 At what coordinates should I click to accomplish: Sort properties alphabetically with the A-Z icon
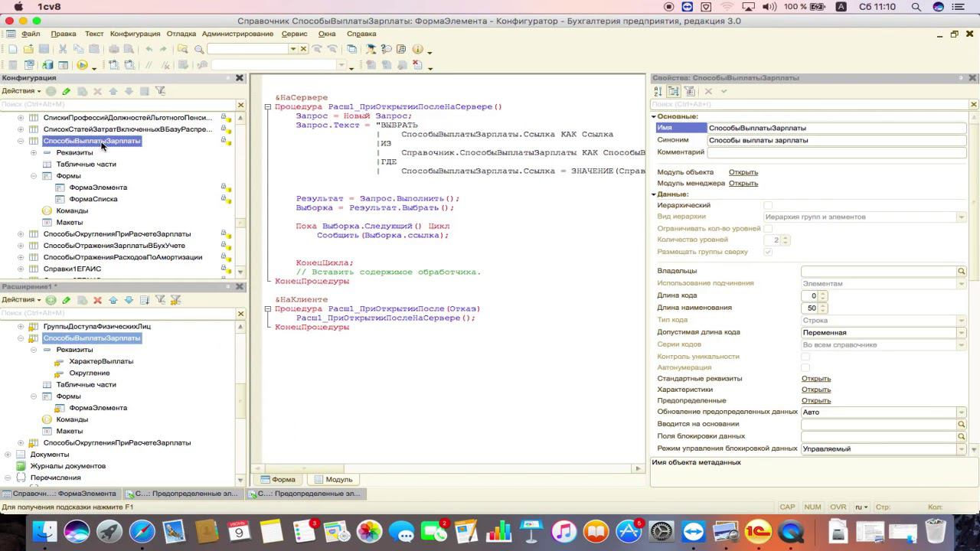pos(658,91)
